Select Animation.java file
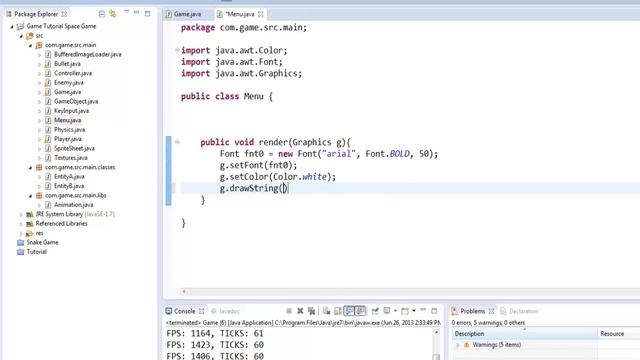This screenshot has width=640, height=360. coord(73,204)
